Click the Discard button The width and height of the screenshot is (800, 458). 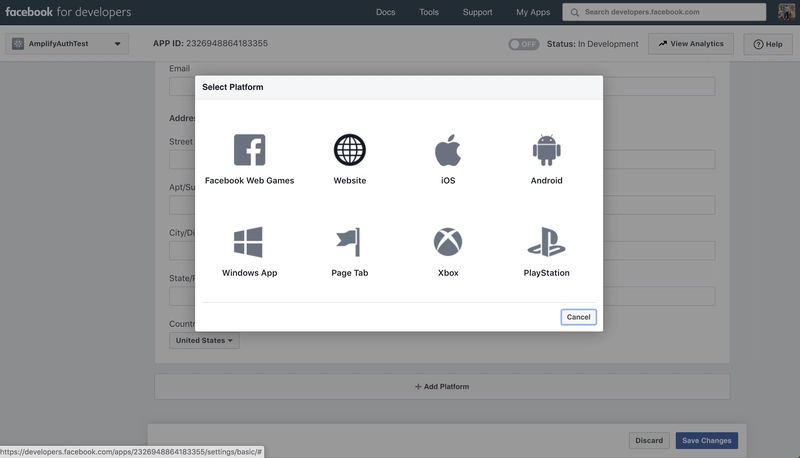click(649, 441)
